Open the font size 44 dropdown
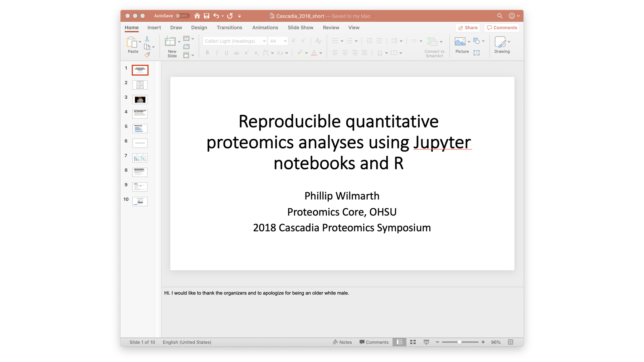 click(285, 41)
